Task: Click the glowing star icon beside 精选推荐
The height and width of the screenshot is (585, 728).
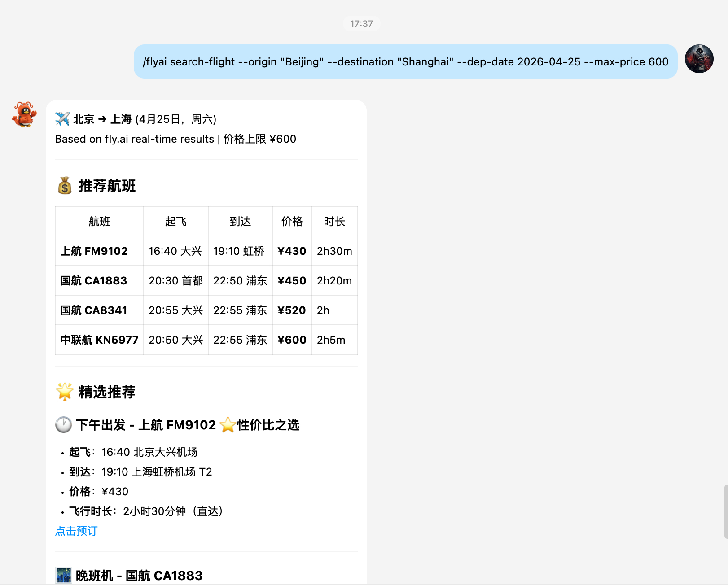Action: click(65, 392)
